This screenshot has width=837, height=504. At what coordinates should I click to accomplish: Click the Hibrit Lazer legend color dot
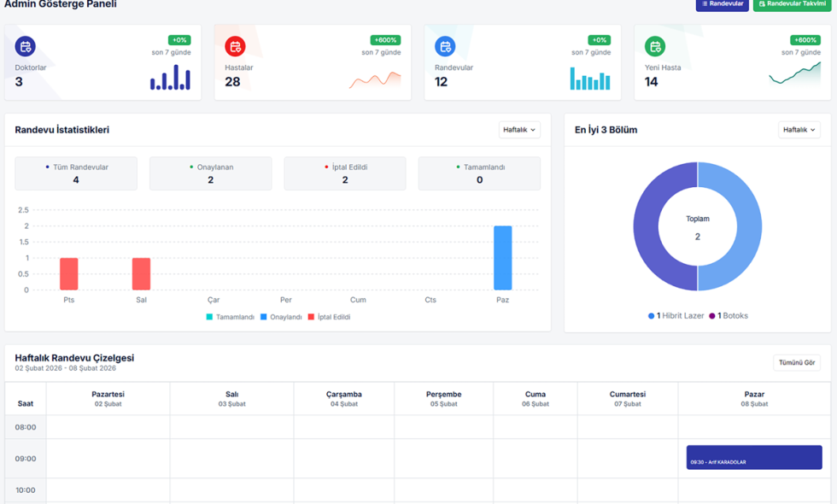[x=651, y=316]
